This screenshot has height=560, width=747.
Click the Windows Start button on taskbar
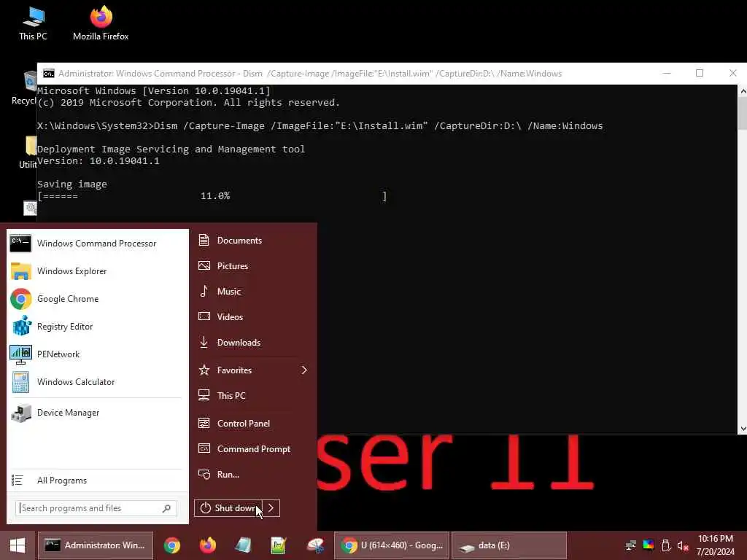pyautogui.click(x=18, y=545)
